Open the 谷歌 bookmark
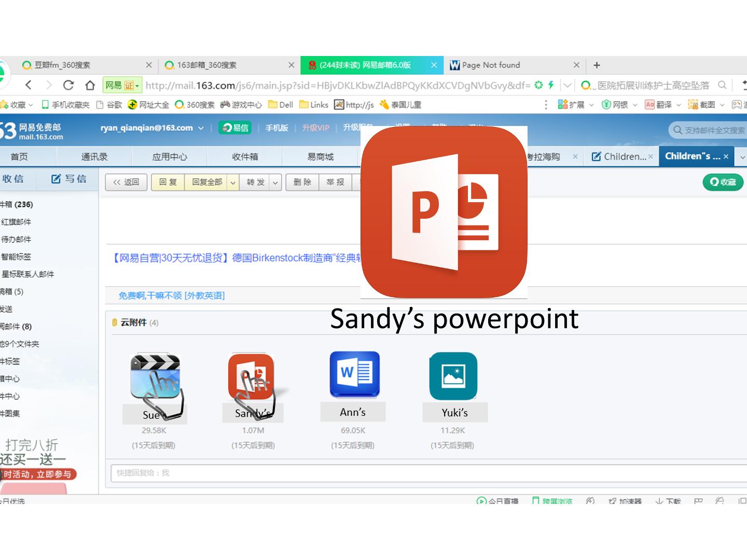 pos(109,105)
